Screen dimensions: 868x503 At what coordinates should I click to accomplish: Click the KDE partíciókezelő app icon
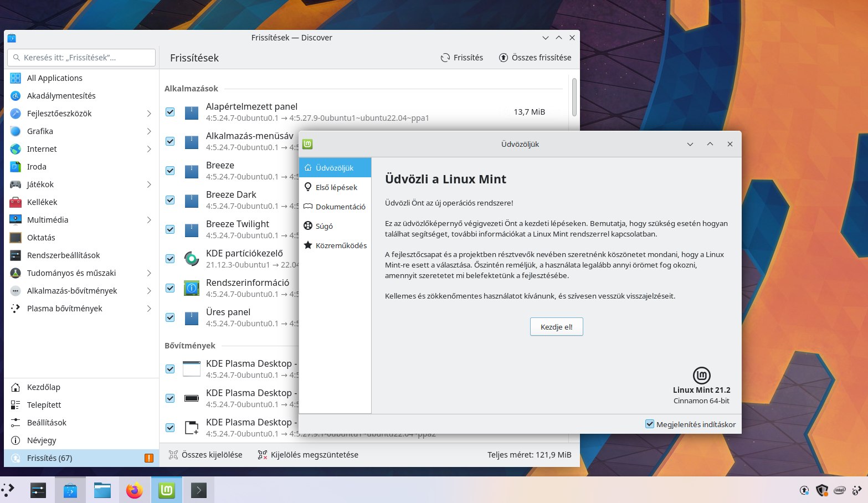192,259
